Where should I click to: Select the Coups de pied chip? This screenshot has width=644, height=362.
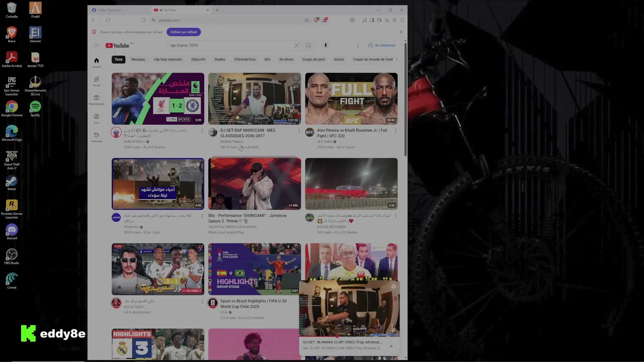[313, 59]
